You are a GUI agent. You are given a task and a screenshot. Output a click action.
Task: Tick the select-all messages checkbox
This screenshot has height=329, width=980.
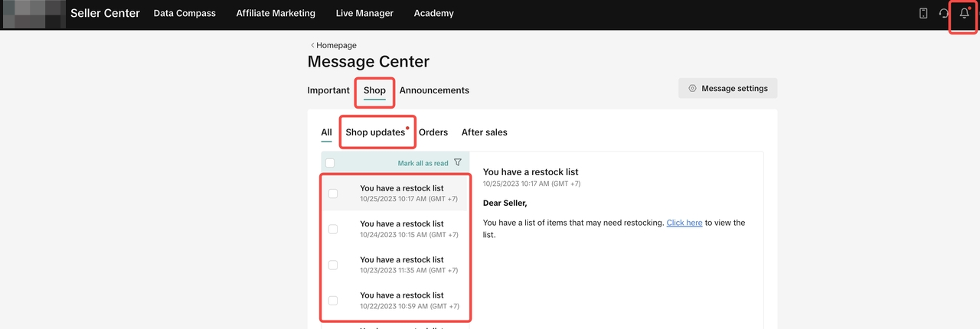pyautogui.click(x=330, y=162)
